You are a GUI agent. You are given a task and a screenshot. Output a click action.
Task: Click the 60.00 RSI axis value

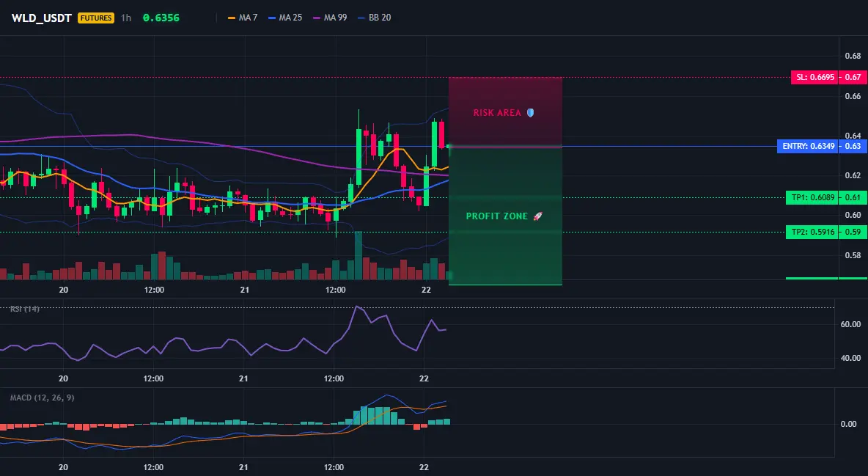(851, 324)
